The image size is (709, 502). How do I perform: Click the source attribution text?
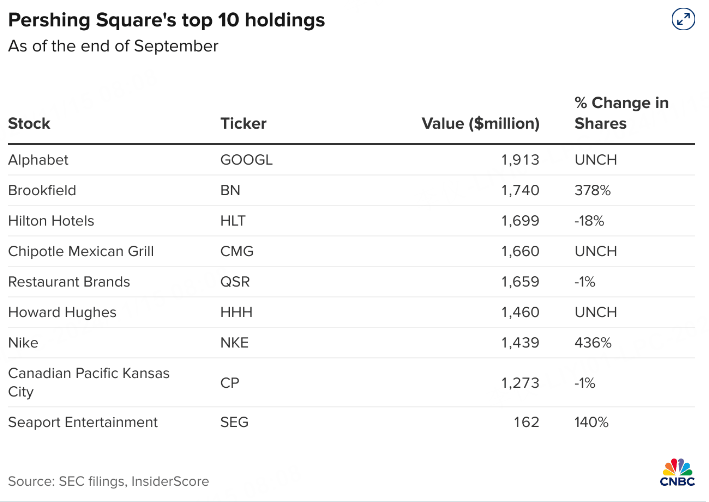[108, 481]
